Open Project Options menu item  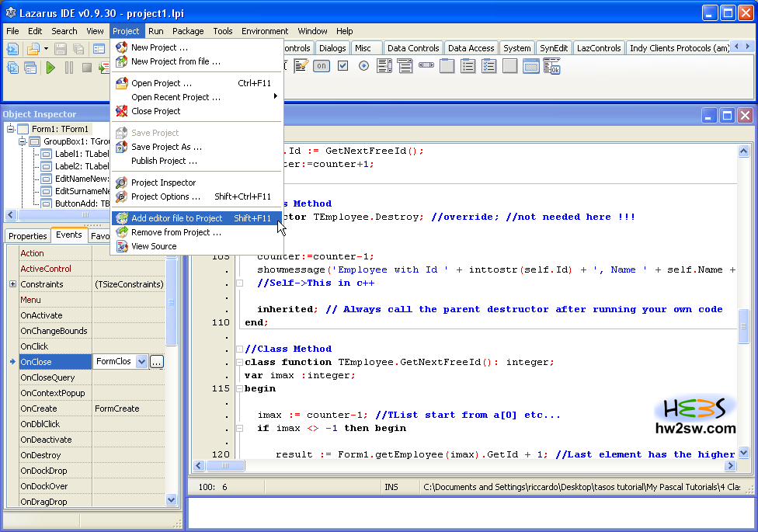tap(197, 196)
